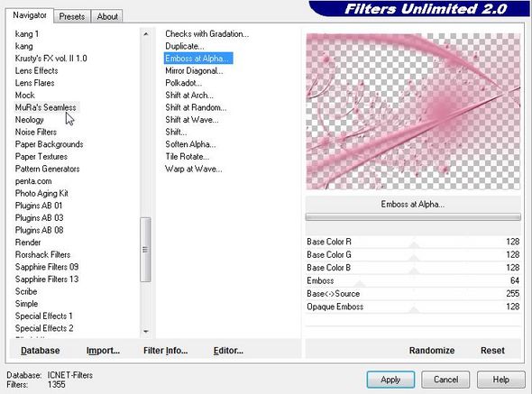Open the Filter Info... dialog
The height and width of the screenshot is (394, 532).
coord(165,350)
